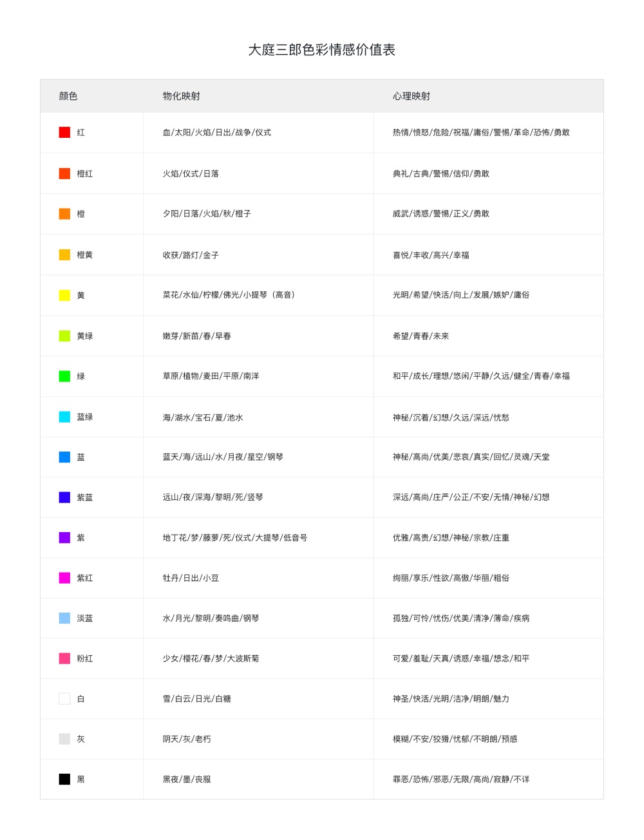Click the cell 优雅/高贵/幻想/神秘/宗教/庄重
644x840 pixels.
[x=488, y=537]
